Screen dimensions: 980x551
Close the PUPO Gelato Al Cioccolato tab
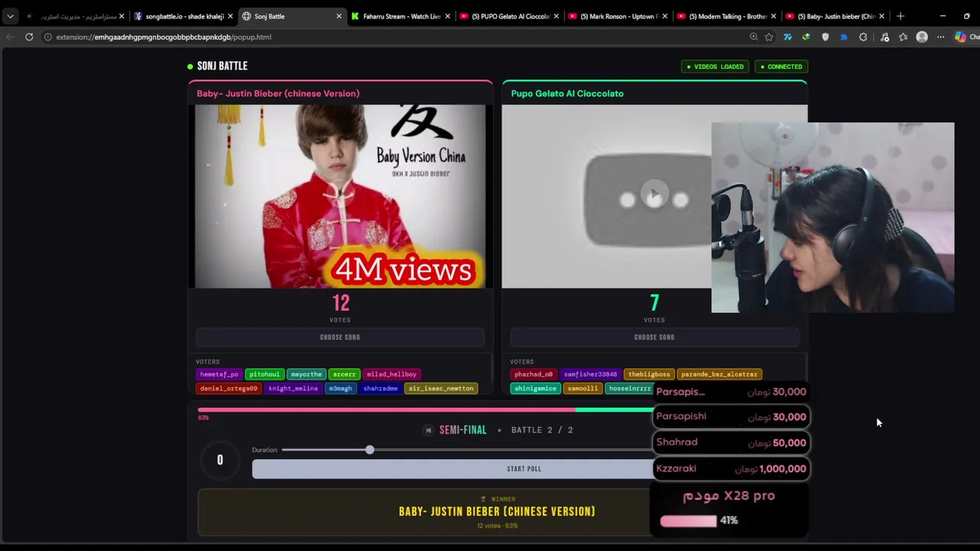click(x=556, y=16)
